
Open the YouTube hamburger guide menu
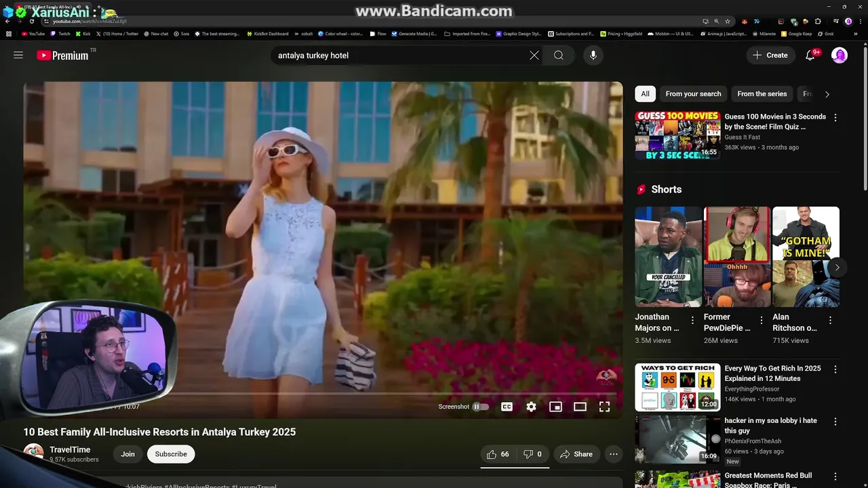(18, 55)
